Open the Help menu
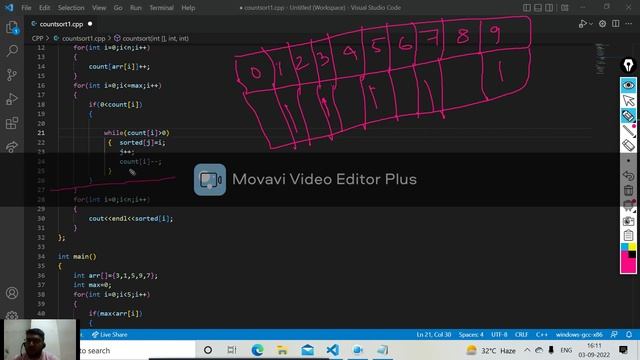 [188, 8]
